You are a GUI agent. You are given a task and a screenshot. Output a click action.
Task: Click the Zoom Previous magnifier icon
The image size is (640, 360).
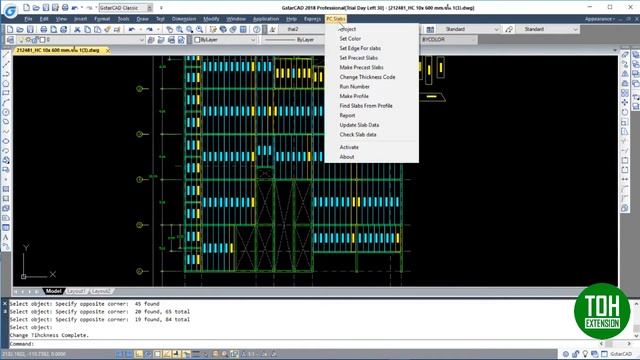[x=200, y=29]
